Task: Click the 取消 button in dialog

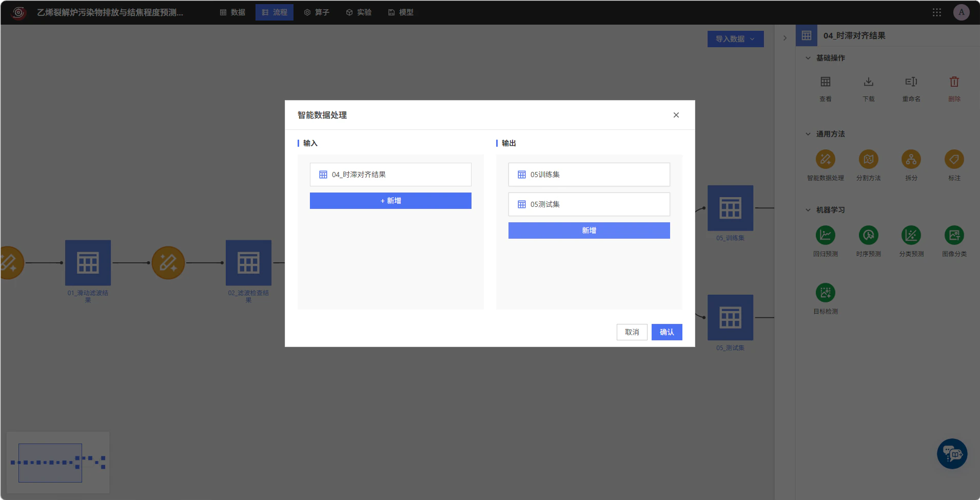Action: point(632,332)
